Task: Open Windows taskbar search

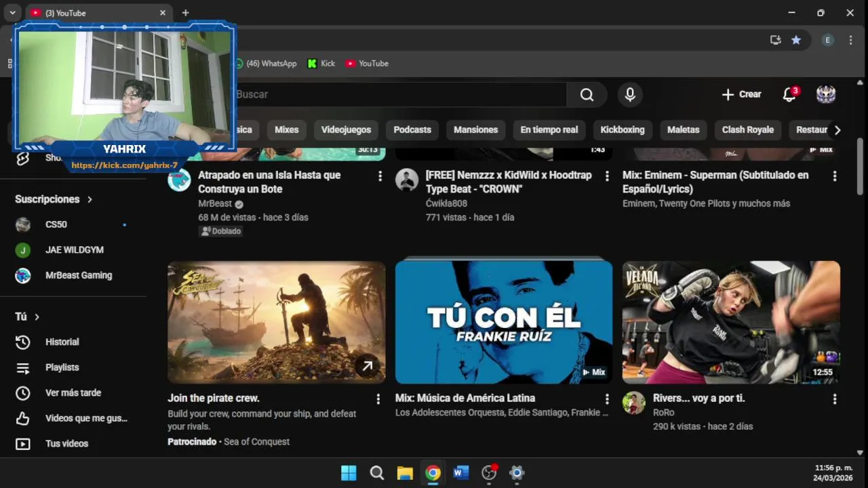Action: (377, 473)
